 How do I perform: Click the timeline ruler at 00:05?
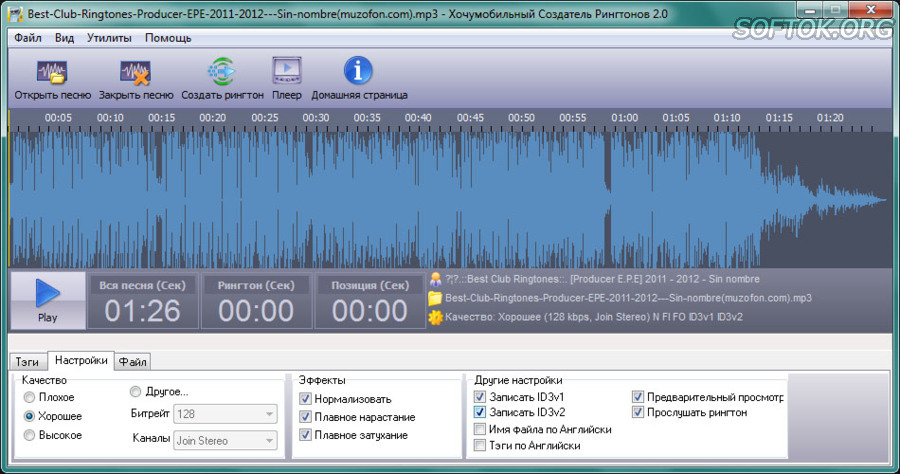tap(58, 118)
